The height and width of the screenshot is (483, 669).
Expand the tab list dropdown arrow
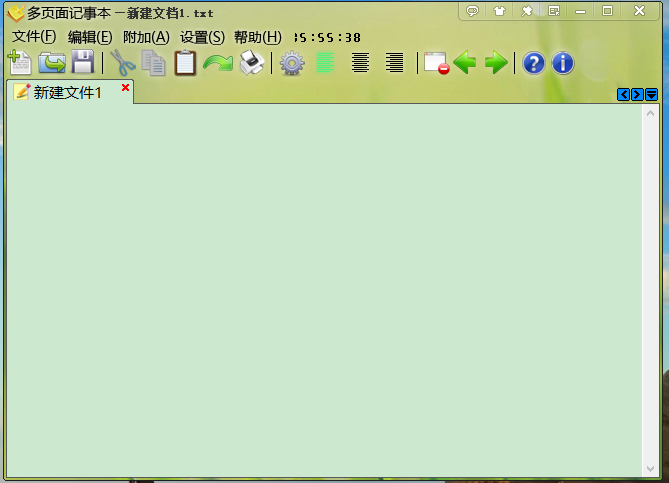tap(652, 94)
